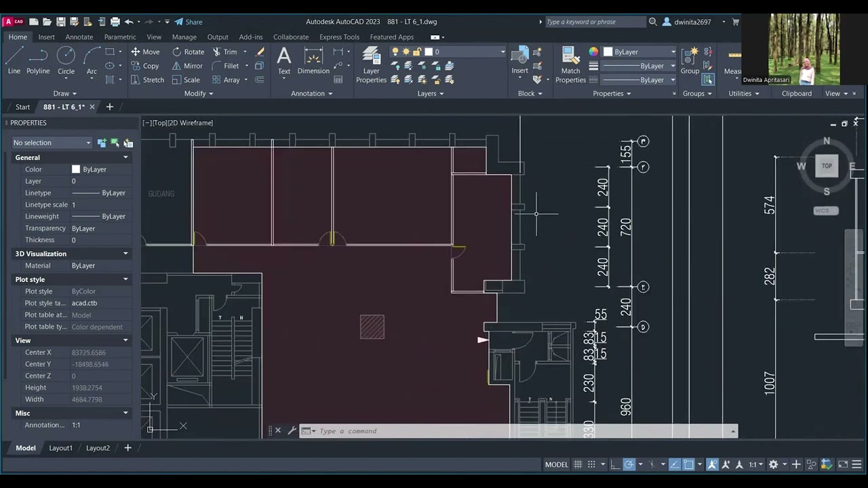Activate the Mirror tool
Screen dimensions: 868x488
click(187, 66)
